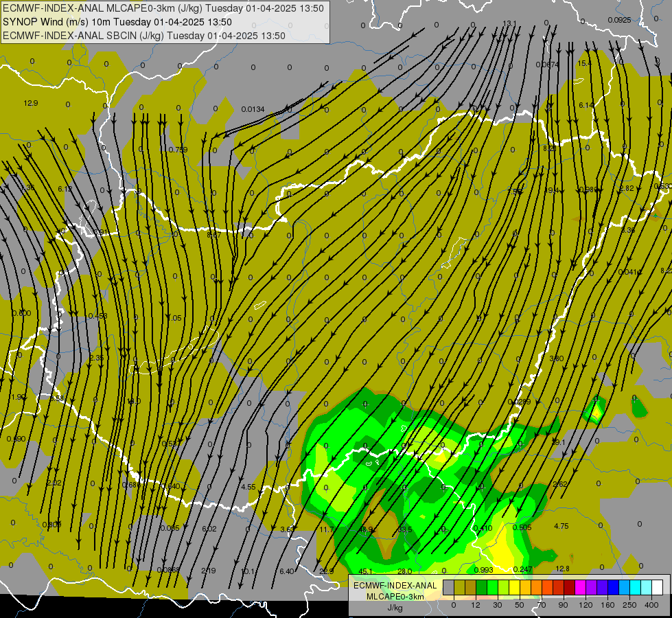Click the yellow legend swatch
The height and width of the screenshot is (618, 672).
coord(514,588)
